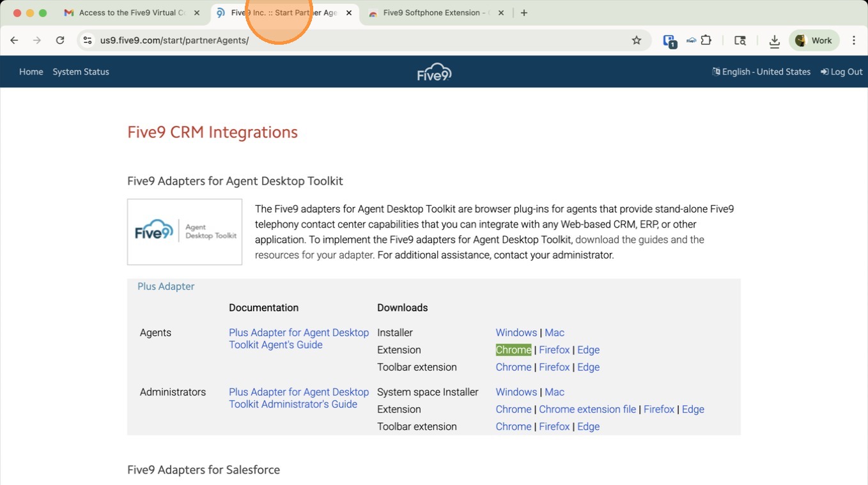Switch to Five9 Softphone Extension tab

(x=437, y=13)
